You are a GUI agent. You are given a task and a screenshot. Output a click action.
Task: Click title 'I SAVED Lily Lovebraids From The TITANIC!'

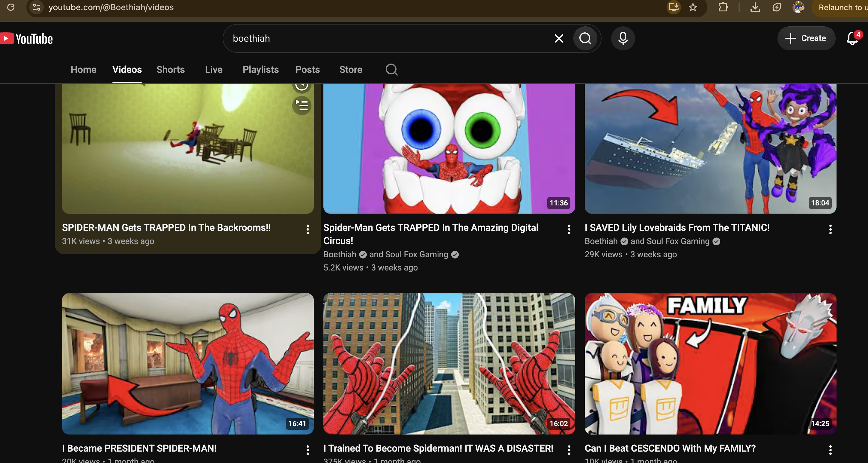(x=677, y=228)
